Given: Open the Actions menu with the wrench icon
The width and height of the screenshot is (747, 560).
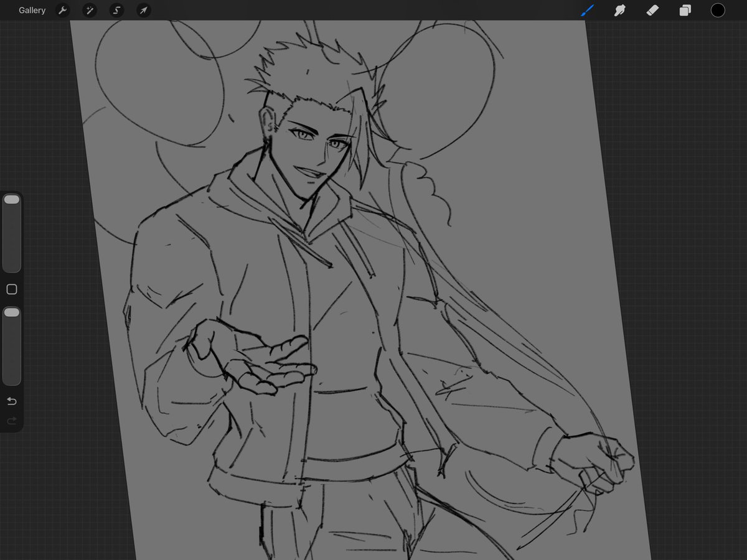Looking at the screenshot, I should click(62, 10).
